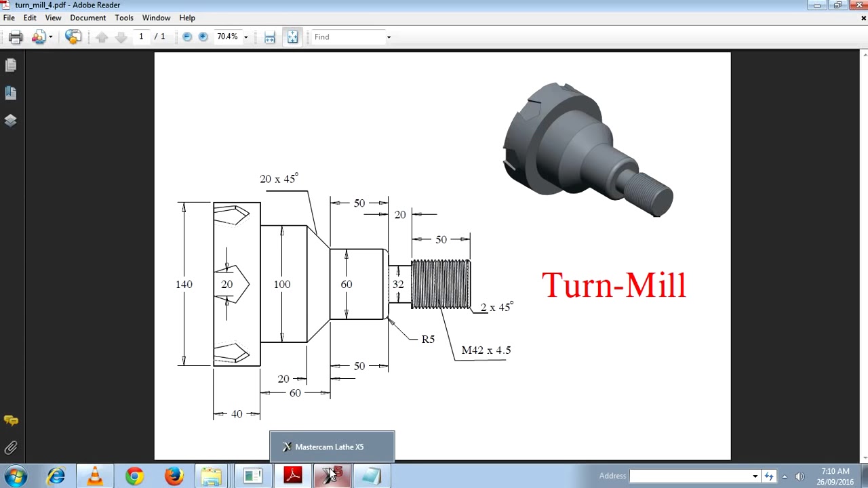Screen dimensions: 868x488
Task: Open Google Chrome from taskbar
Action: point(134,476)
